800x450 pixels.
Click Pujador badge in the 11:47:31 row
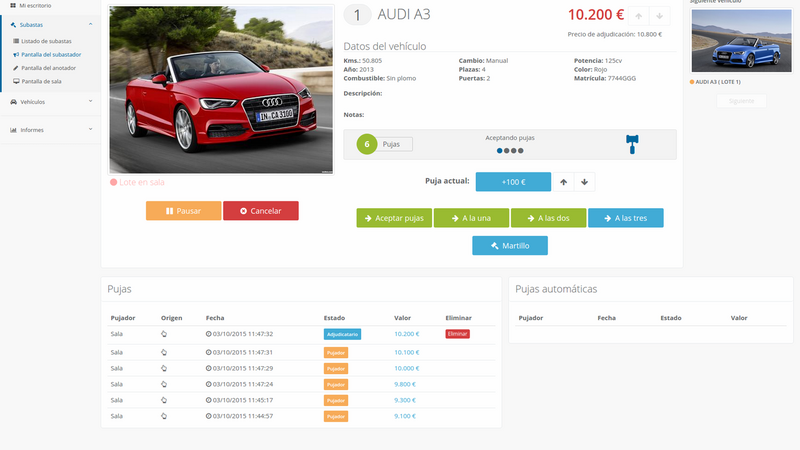click(x=336, y=353)
